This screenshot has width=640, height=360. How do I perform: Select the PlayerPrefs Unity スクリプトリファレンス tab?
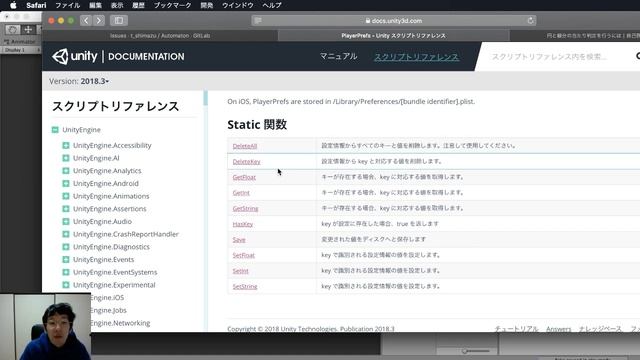393,36
